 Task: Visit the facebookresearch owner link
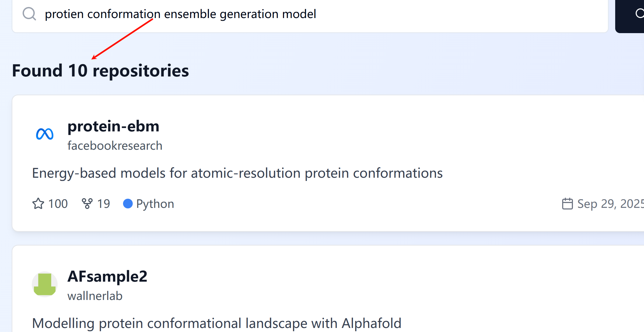point(115,146)
